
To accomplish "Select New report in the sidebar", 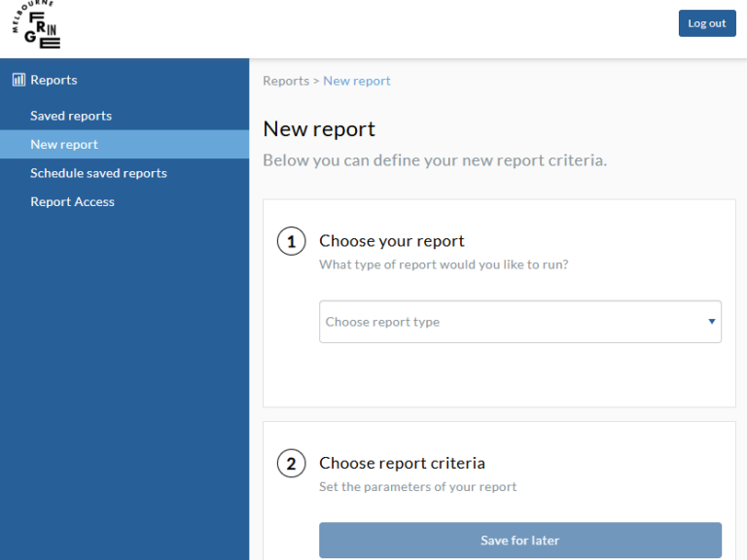I will pos(64,145).
